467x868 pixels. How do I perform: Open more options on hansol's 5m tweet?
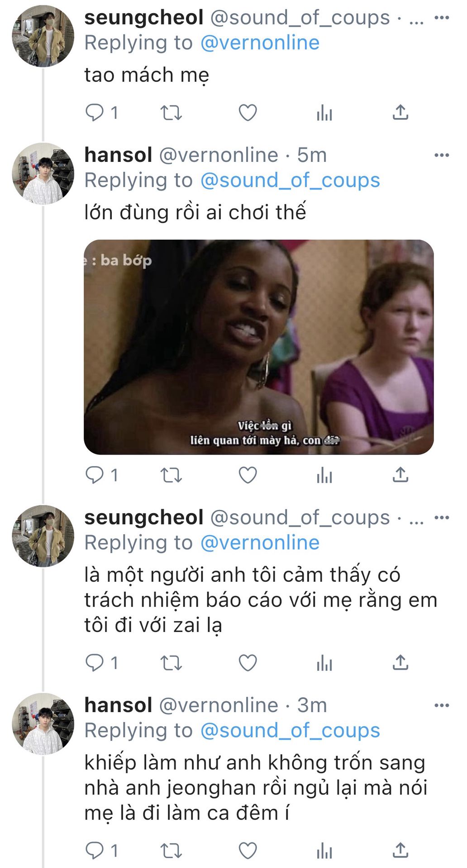(x=442, y=155)
